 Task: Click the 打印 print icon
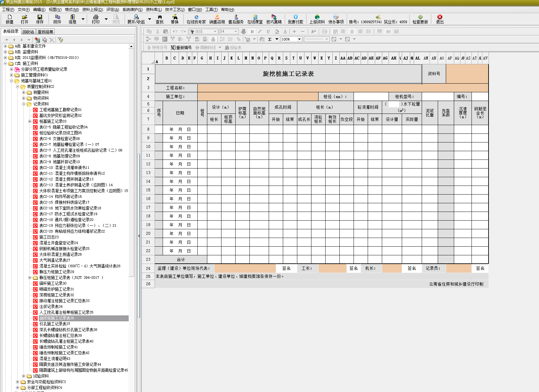(x=95, y=19)
